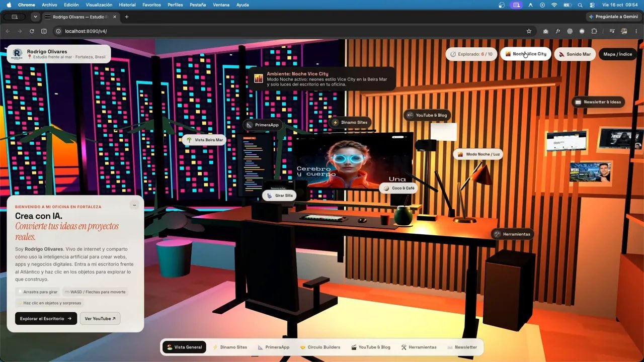Reload the page in Chrome
Viewport: 644px width, 362px height.
(x=32, y=31)
